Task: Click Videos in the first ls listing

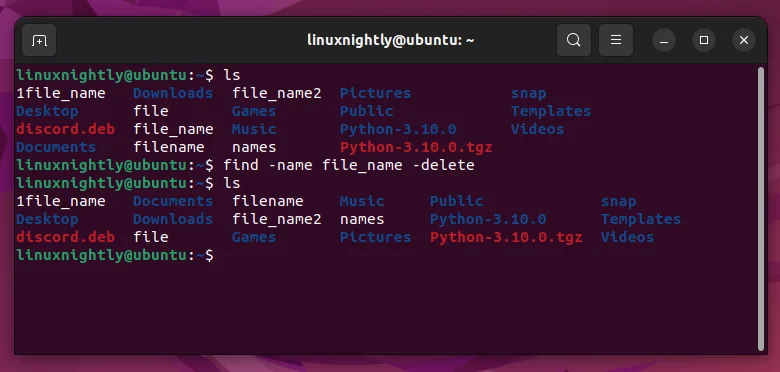Action: 538,129
